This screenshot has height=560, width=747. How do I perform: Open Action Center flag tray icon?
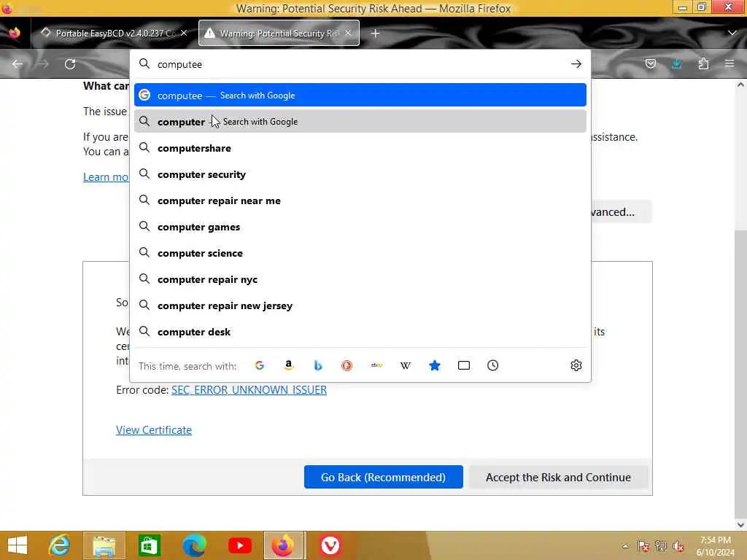(x=643, y=546)
